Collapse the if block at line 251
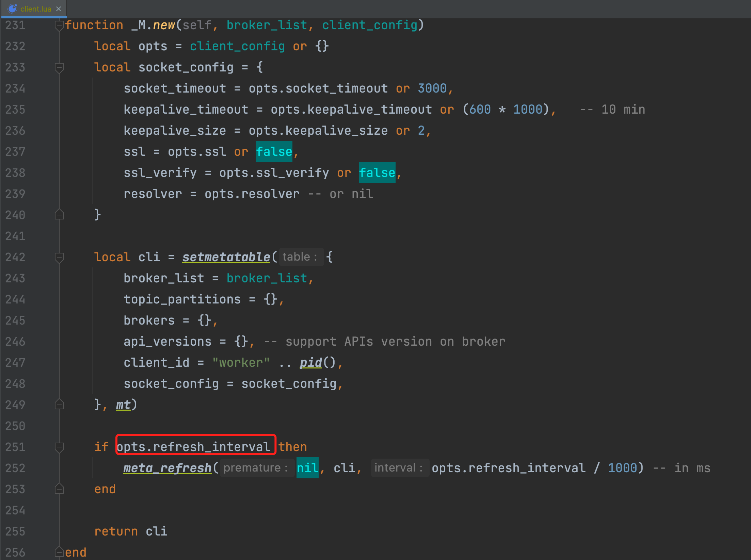The width and height of the screenshot is (751, 560). pyautogui.click(x=59, y=447)
